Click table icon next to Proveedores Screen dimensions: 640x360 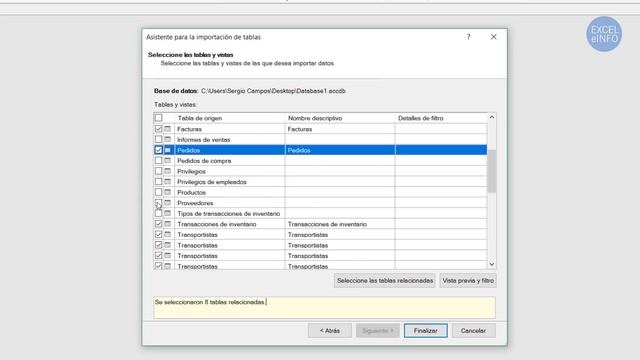[x=168, y=203]
